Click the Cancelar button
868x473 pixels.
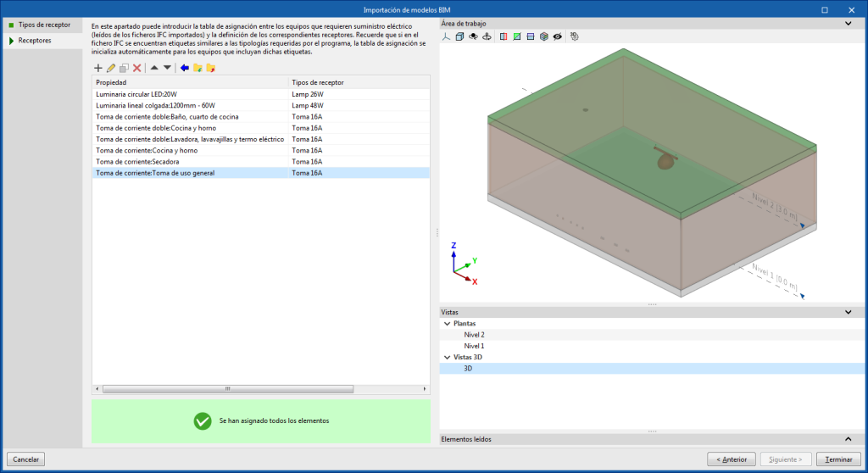click(x=26, y=459)
